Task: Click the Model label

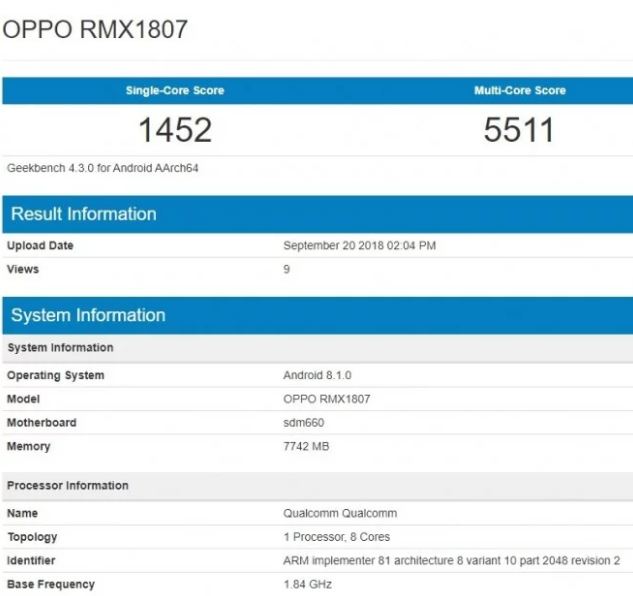Action: pyautogui.click(x=23, y=399)
